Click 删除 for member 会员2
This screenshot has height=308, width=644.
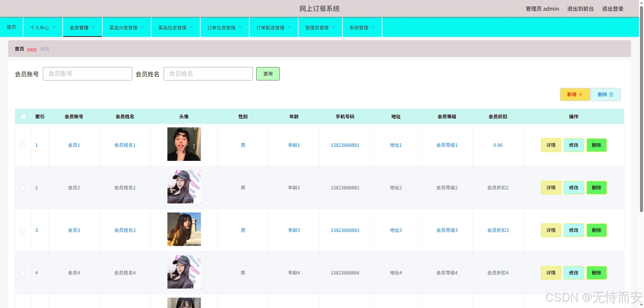597,188
